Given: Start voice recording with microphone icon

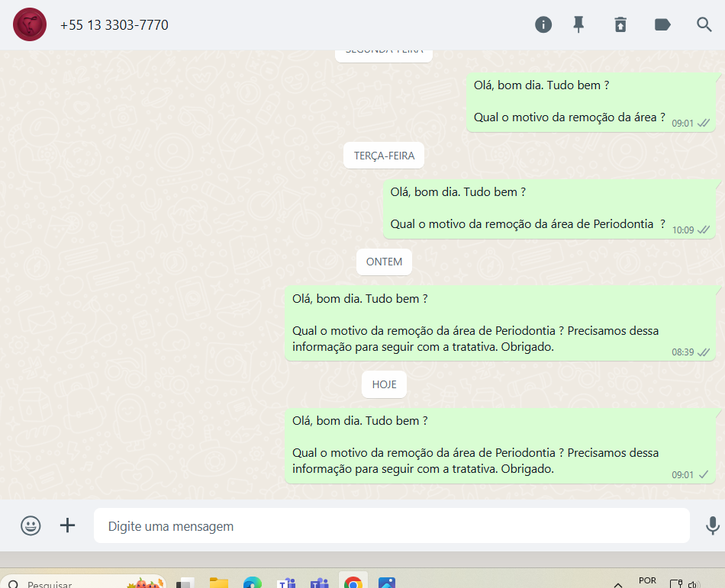Looking at the screenshot, I should click(x=712, y=525).
